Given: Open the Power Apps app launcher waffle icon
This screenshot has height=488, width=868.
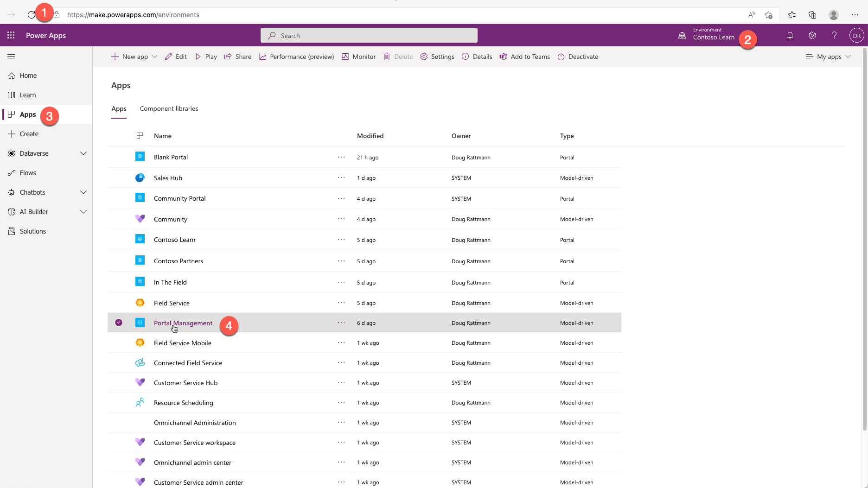Looking at the screenshot, I should (x=10, y=35).
